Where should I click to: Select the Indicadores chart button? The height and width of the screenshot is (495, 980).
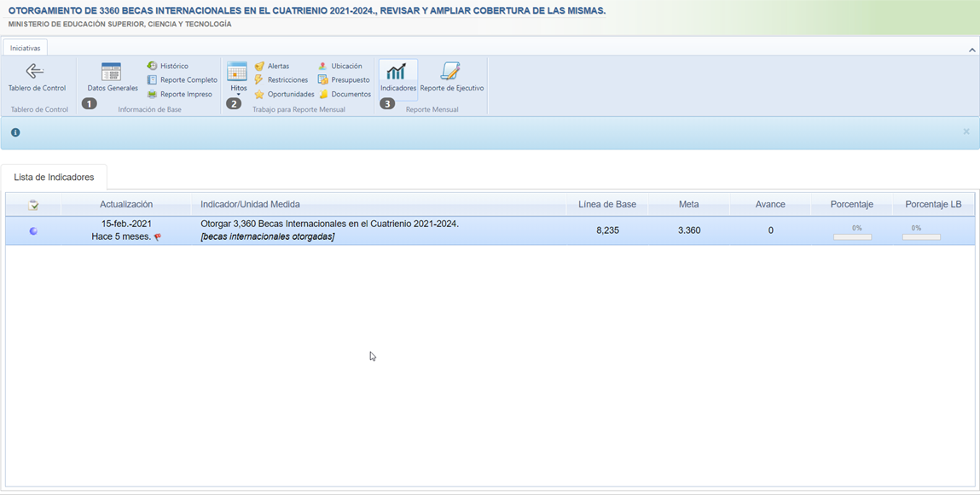pos(398,79)
